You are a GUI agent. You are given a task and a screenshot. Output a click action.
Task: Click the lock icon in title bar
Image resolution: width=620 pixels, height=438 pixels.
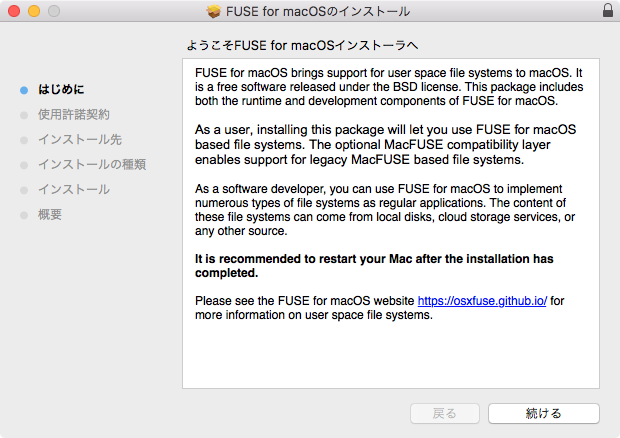(x=608, y=10)
